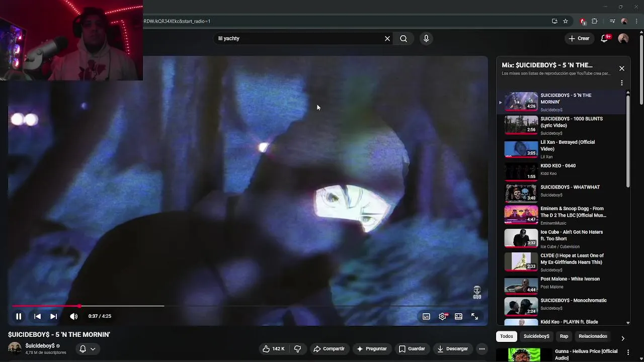
Task: Switch to theater mode view
Action: (x=458, y=316)
